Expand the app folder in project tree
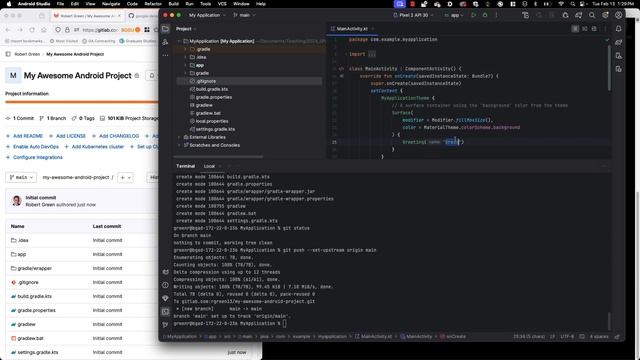The height and width of the screenshot is (360, 640). click(x=186, y=65)
